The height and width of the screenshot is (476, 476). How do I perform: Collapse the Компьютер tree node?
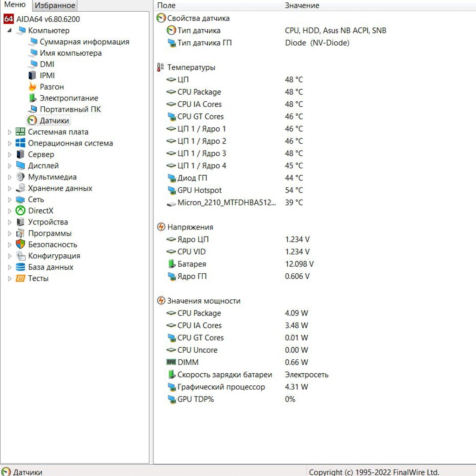[9, 30]
